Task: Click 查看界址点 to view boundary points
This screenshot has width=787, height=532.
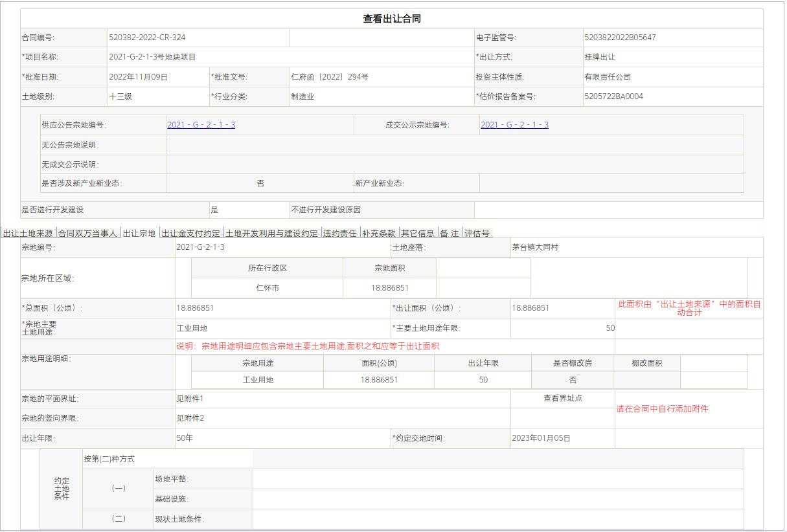Action: coord(562,398)
